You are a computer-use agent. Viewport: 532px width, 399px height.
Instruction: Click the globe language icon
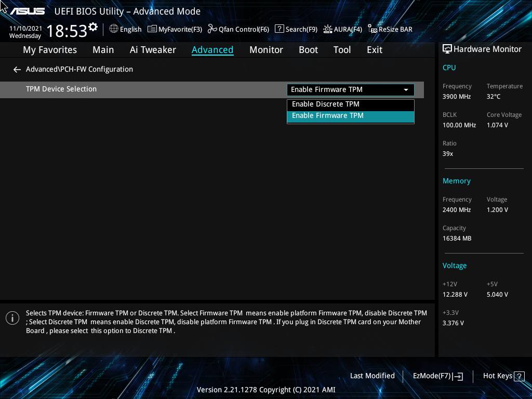pos(114,29)
